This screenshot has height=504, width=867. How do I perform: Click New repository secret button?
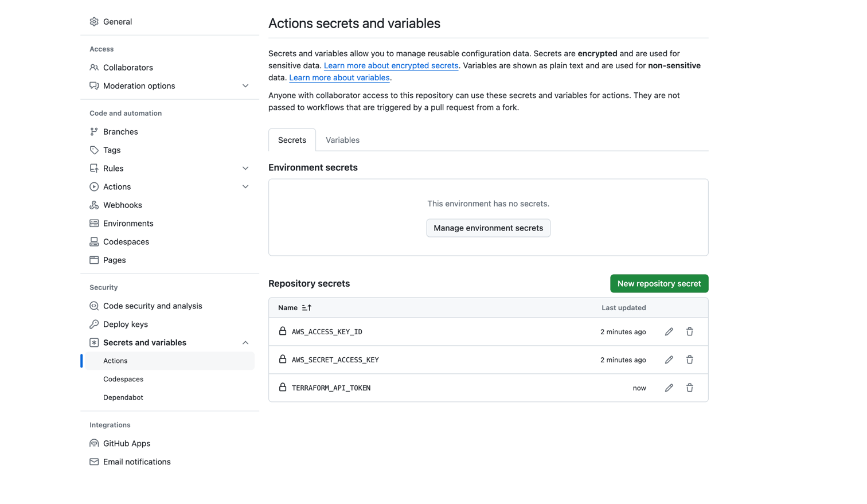(x=659, y=284)
